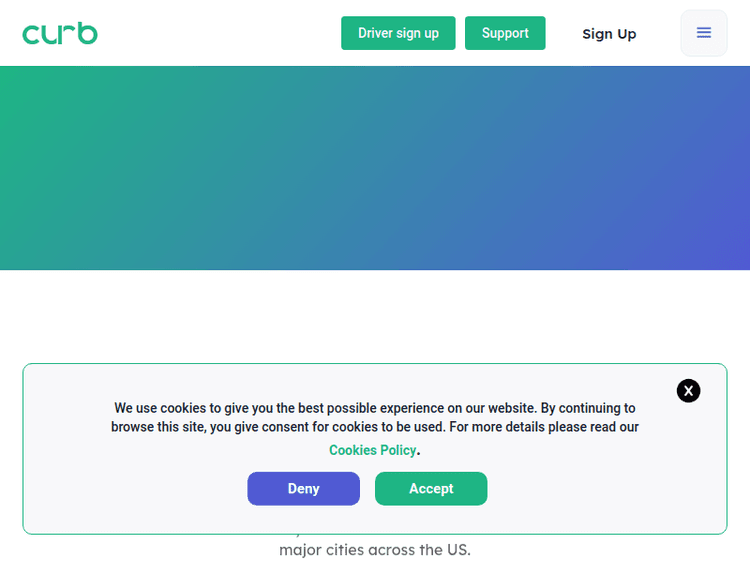Click the header gap between Support and Sign Up

(x=563, y=34)
